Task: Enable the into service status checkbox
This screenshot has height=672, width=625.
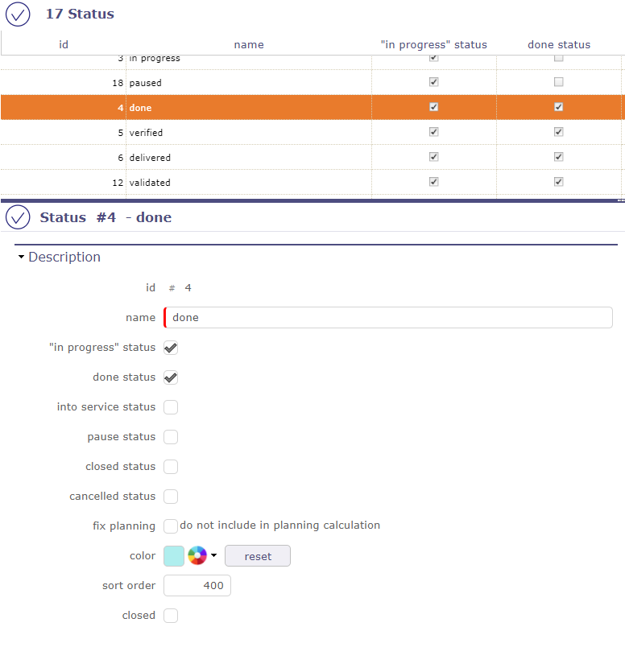Action: click(x=171, y=407)
